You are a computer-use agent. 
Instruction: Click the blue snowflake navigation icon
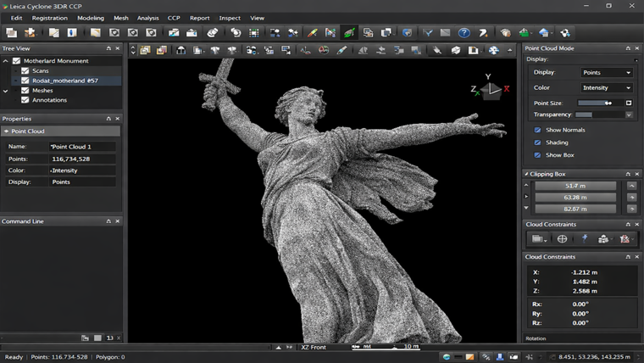[x=494, y=50]
